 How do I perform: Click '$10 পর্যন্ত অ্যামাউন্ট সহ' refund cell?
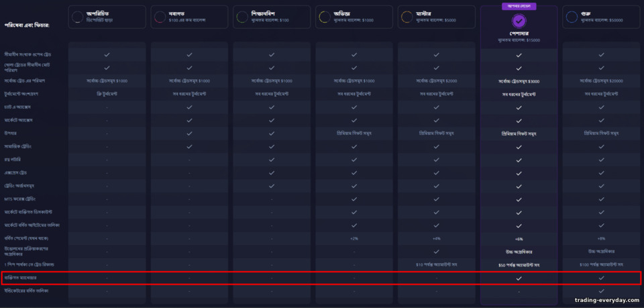(x=437, y=265)
